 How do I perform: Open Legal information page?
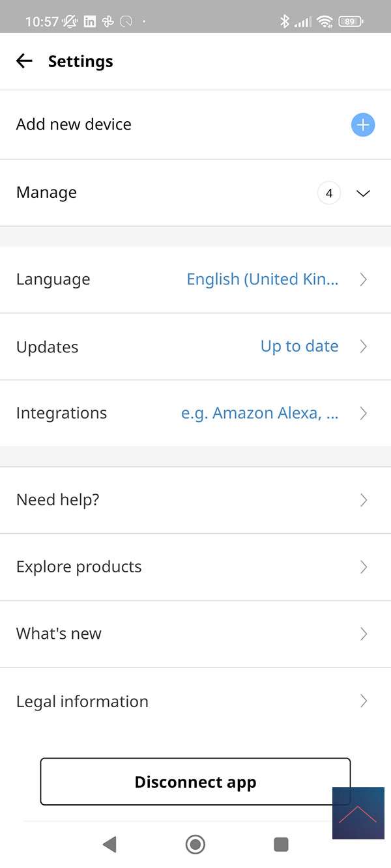[82, 701]
